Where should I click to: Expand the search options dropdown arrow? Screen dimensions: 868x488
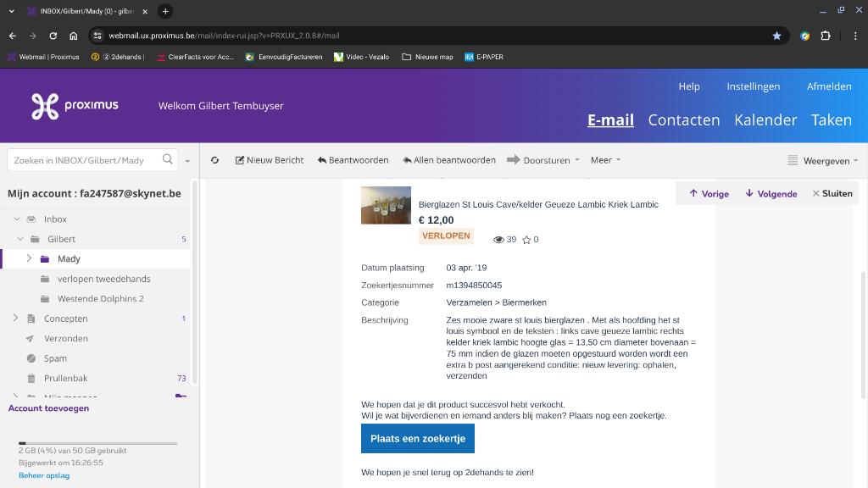(x=187, y=160)
